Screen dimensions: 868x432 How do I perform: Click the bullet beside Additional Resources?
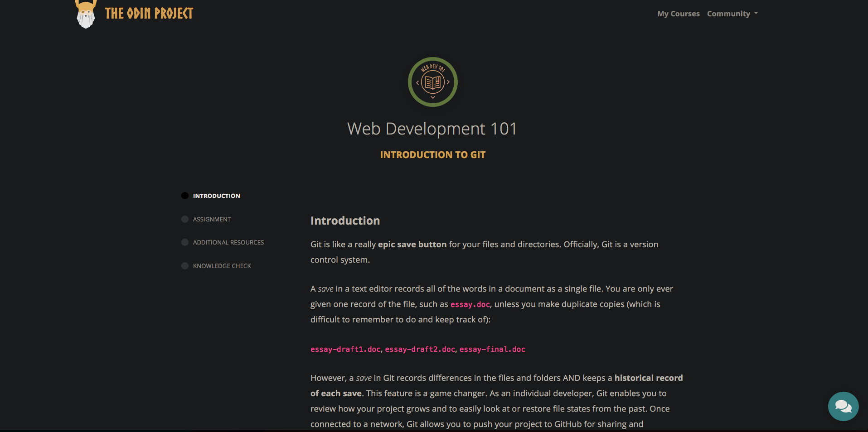(185, 242)
